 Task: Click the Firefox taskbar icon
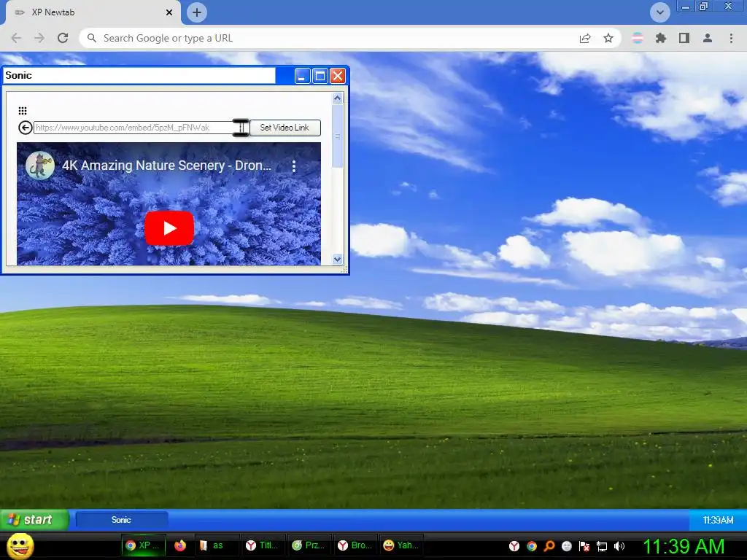(180, 545)
